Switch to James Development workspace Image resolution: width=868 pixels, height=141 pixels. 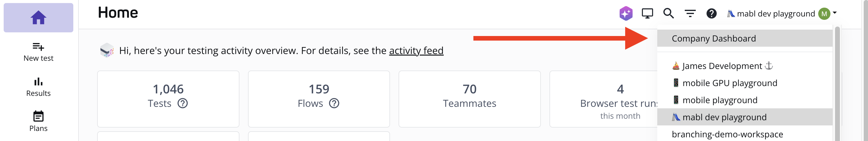722,66
